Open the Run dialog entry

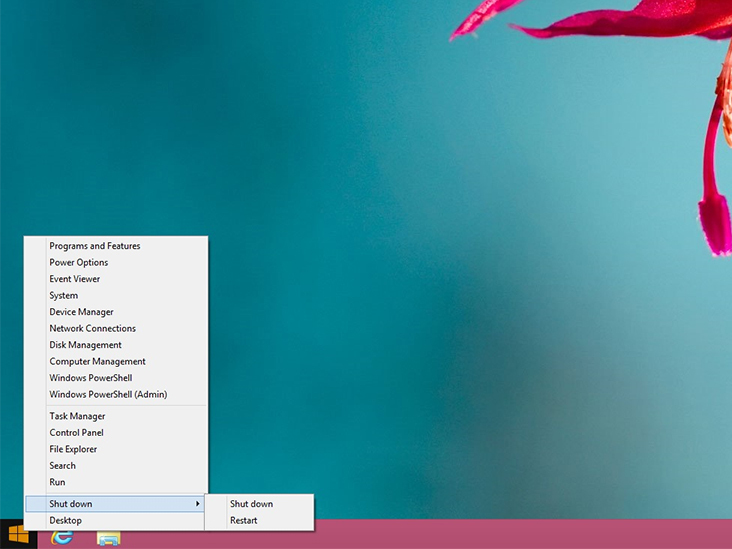coord(116,482)
